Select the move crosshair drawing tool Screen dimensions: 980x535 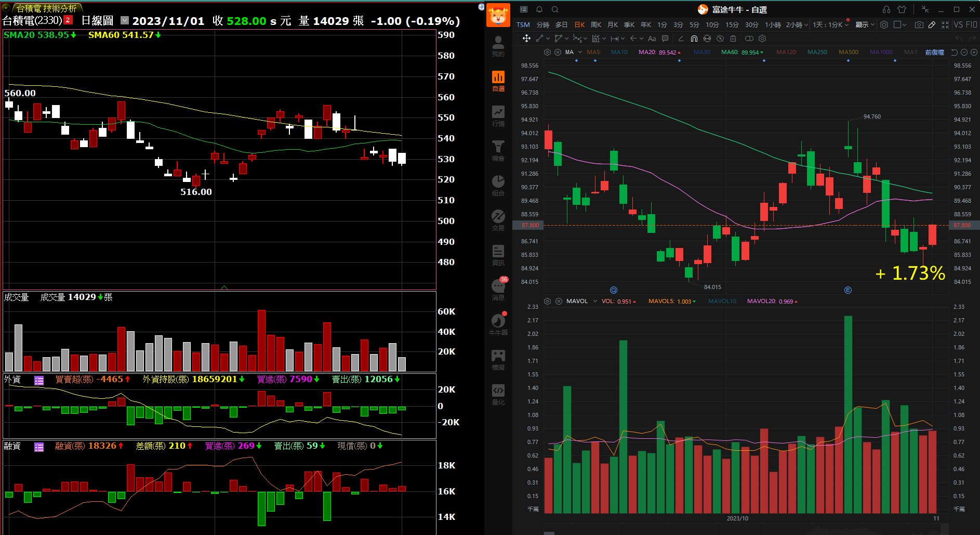526,38
